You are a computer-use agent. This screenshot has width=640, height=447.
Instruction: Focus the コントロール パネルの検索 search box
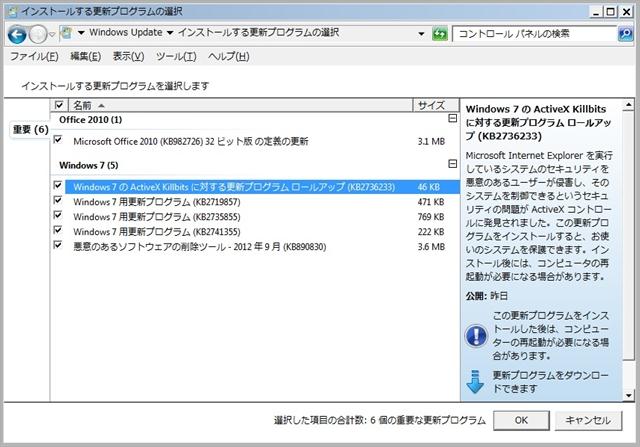(x=535, y=33)
